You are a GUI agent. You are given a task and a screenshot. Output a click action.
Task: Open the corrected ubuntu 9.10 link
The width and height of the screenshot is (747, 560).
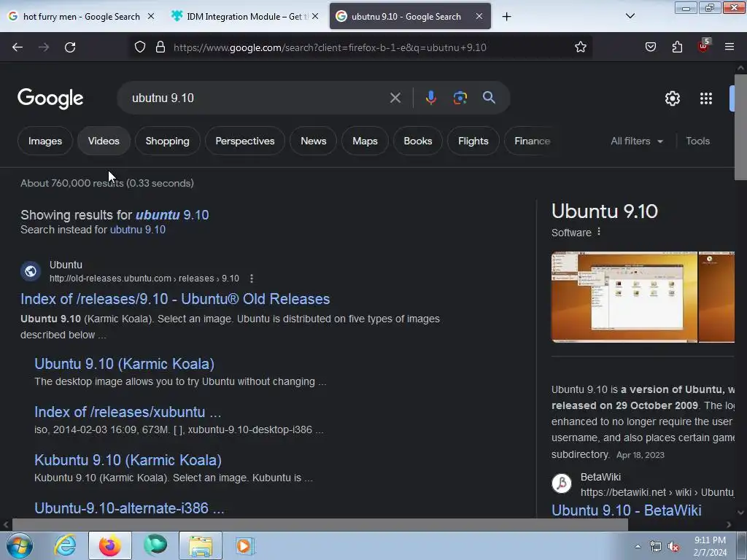coord(172,215)
